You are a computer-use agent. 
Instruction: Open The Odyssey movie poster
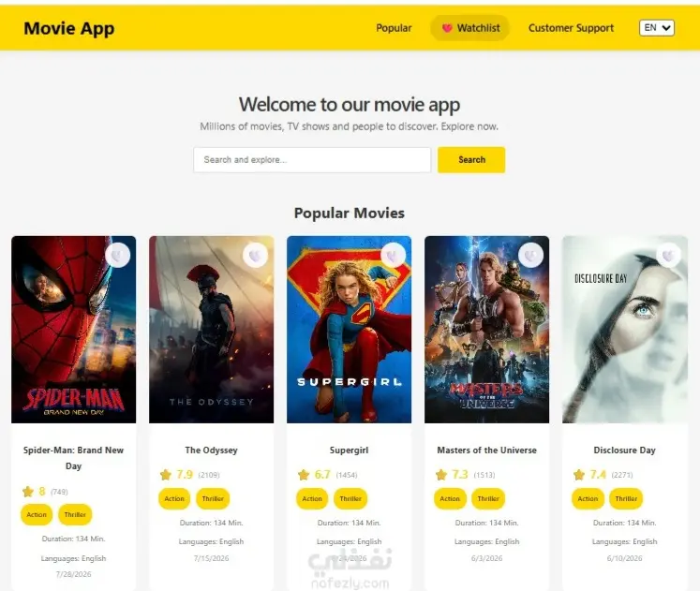pos(211,329)
